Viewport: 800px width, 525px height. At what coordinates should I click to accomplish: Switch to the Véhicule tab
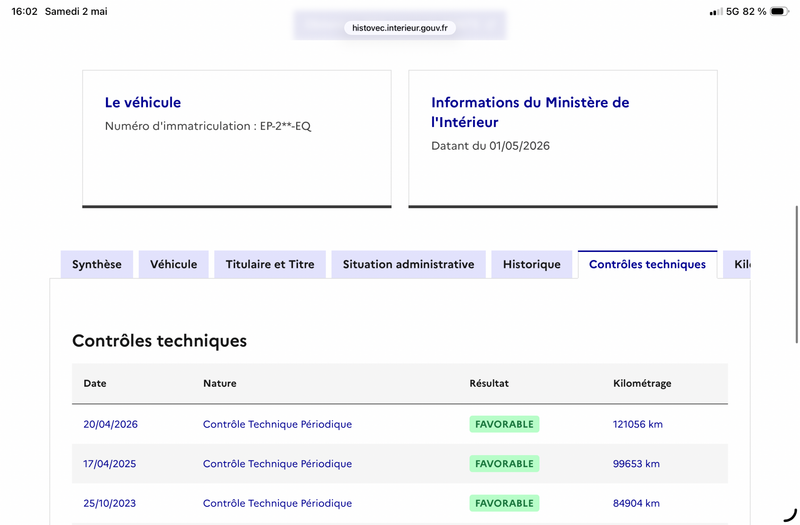[x=173, y=264]
